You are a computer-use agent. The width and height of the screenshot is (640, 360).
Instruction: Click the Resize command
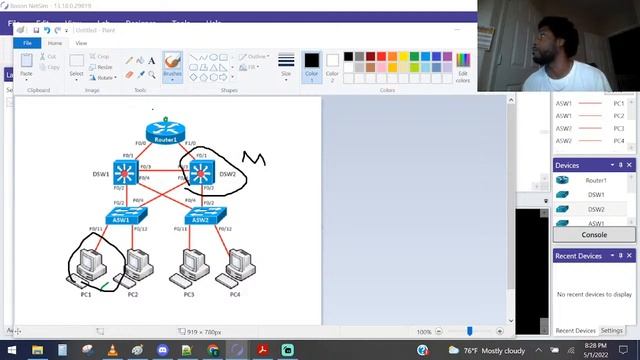tap(100, 67)
